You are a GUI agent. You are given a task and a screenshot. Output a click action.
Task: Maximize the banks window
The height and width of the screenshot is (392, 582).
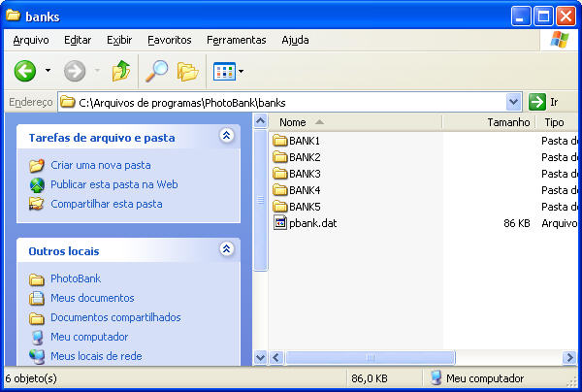543,16
